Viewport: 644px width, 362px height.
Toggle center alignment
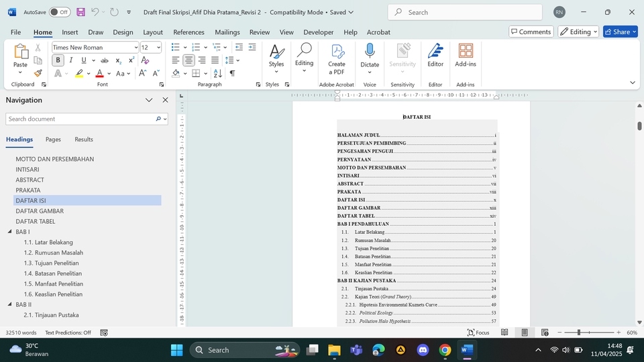189,60
